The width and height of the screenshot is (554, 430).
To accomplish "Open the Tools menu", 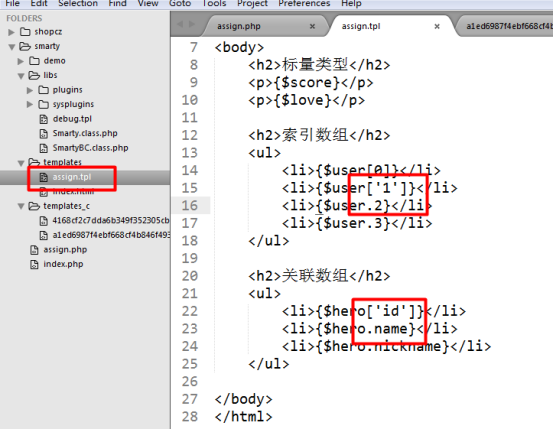I will click(x=214, y=3).
